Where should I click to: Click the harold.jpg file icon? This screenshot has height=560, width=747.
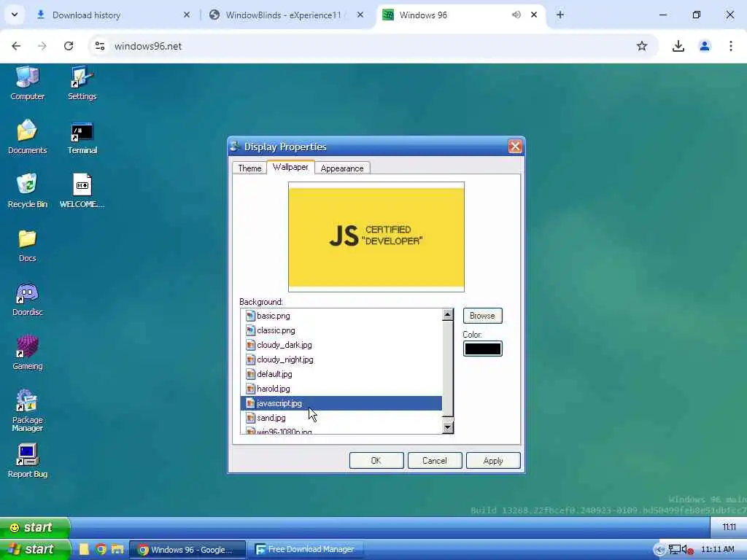coord(250,389)
